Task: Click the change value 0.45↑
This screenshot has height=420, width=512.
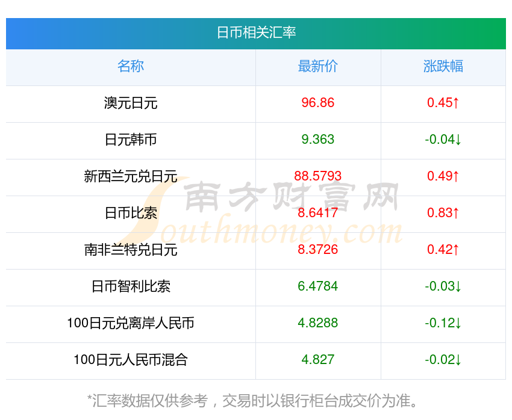Action: (443, 103)
